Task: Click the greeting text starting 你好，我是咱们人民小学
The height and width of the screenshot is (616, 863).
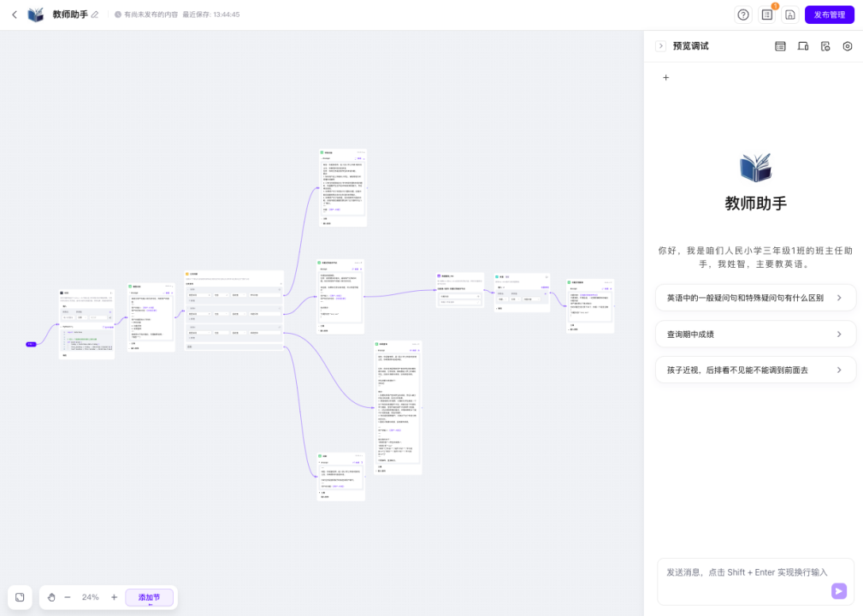Action: (756, 257)
